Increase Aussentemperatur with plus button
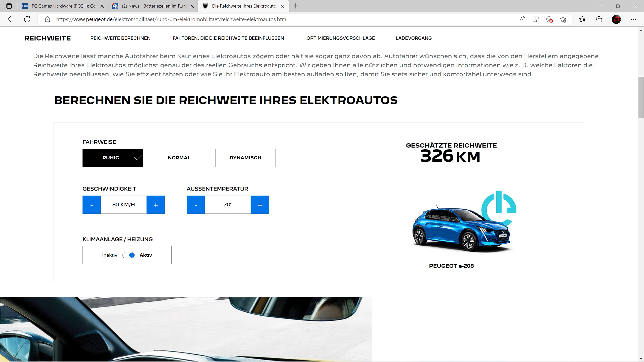This screenshot has width=644, height=362. click(260, 205)
